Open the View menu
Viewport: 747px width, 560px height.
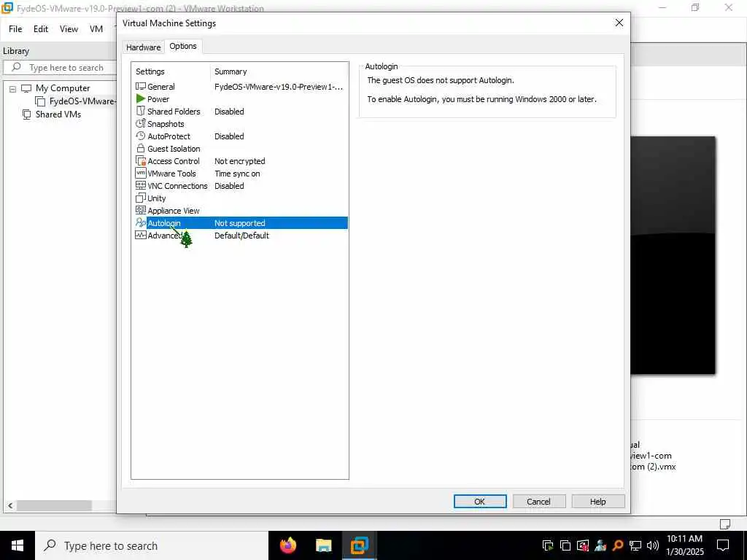(69, 29)
